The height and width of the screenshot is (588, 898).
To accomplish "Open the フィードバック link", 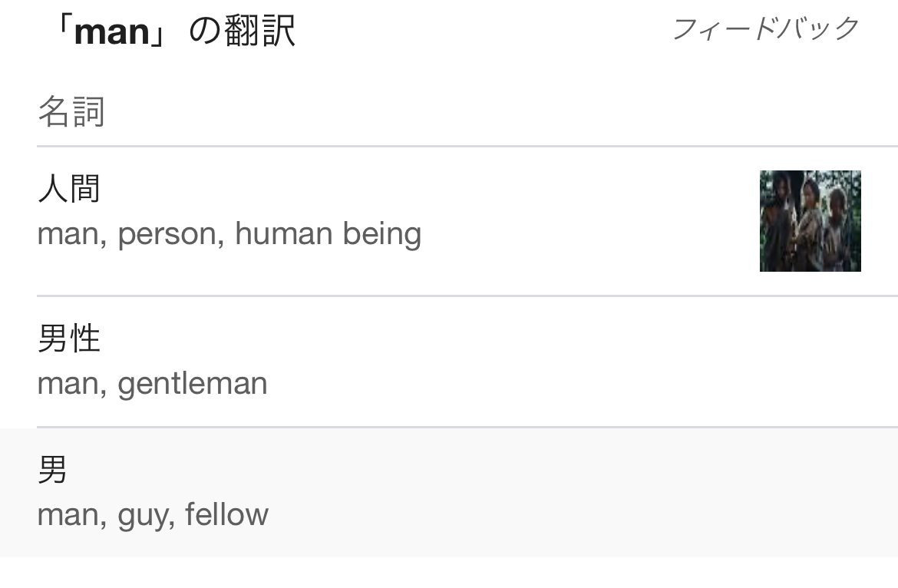I will pyautogui.click(x=766, y=28).
